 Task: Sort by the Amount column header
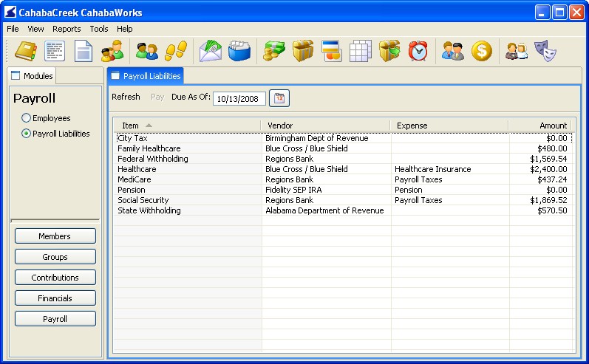(x=539, y=126)
